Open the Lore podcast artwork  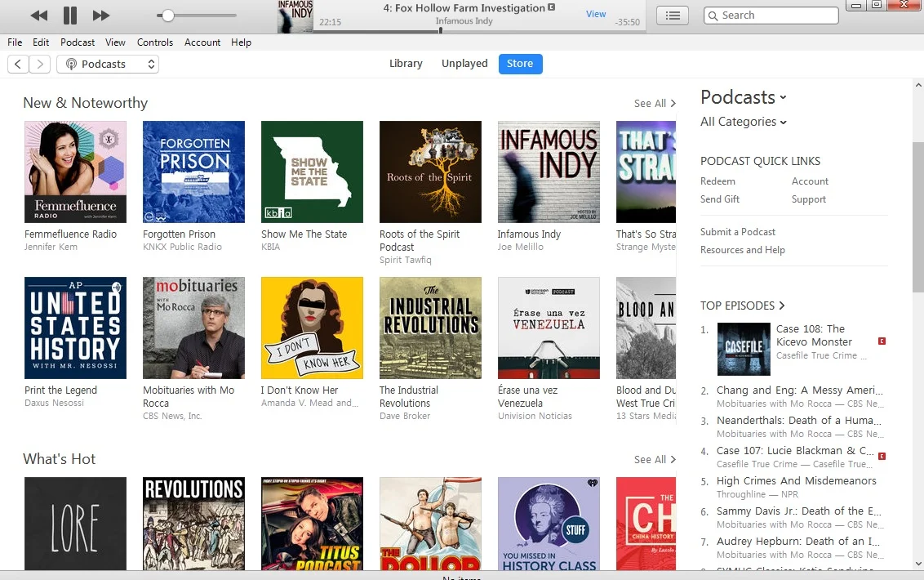pyautogui.click(x=75, y=524)
